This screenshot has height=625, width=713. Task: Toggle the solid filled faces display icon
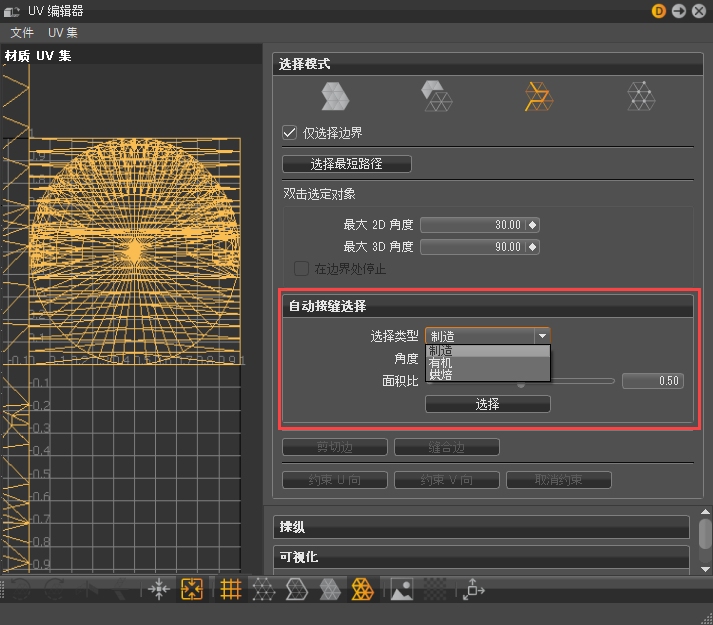[330, 590]
